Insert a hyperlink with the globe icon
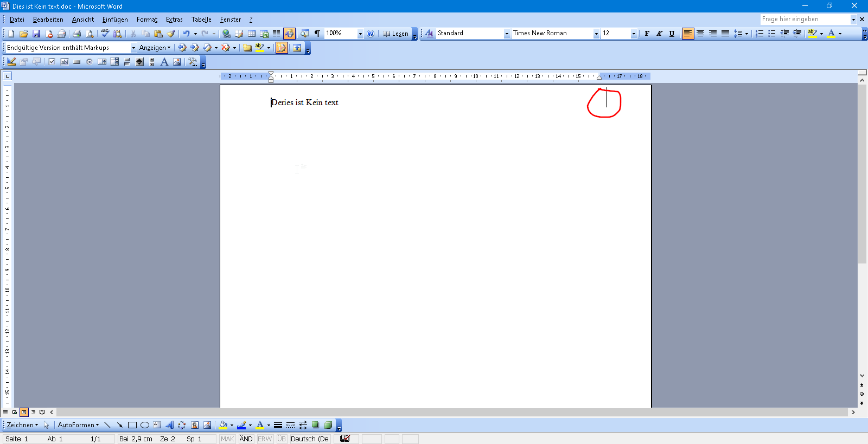Viewport: 868px width, 444px height. (226, 34)
